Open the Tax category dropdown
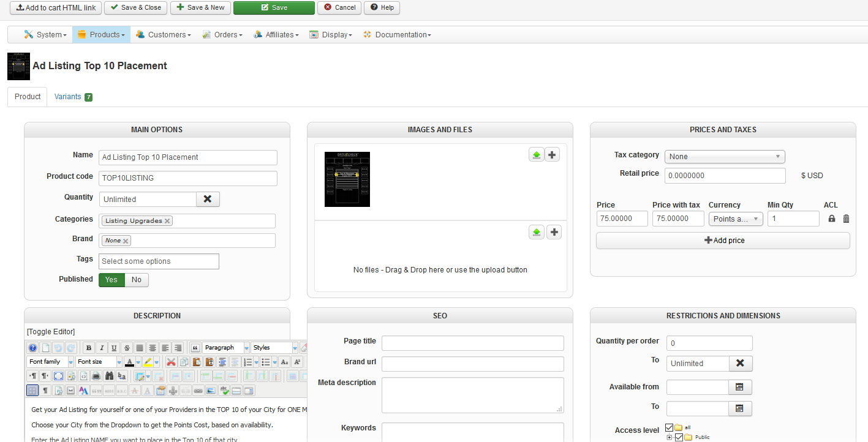The image size is (868, 442). pyautogui.click(x=724, y=157)
